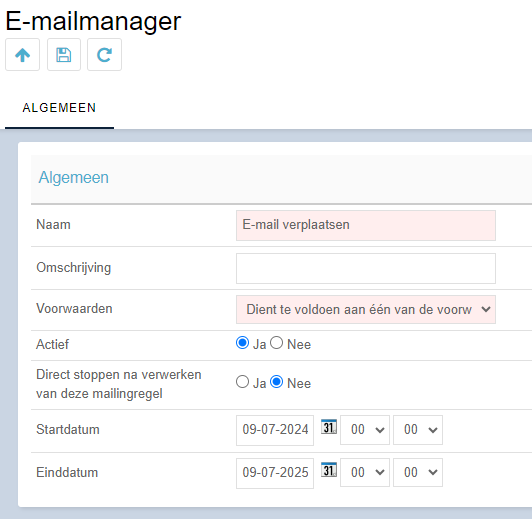Click the Startdatum date field
This screenshot has height=519, width=532.
pos(275,430)
